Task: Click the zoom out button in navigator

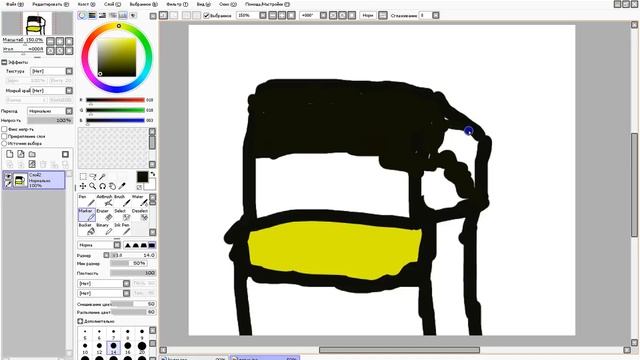Action: click(x=51, y=41)
